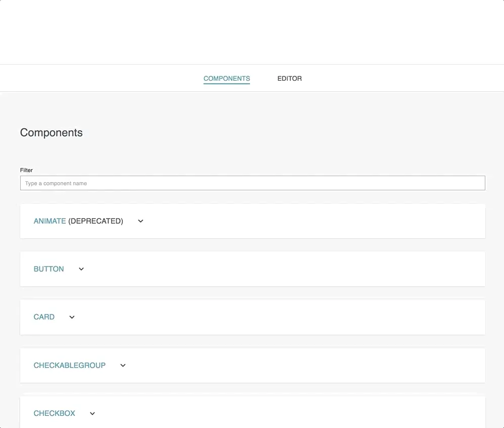
Task: Open the ANIMATE component link
Action: click(49, 221)
